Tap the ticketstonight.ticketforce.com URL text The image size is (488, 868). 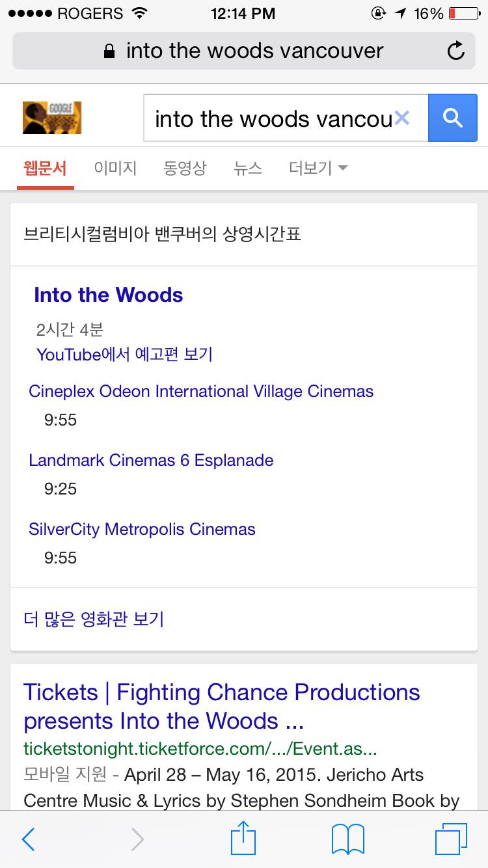(x=200, y=749)
